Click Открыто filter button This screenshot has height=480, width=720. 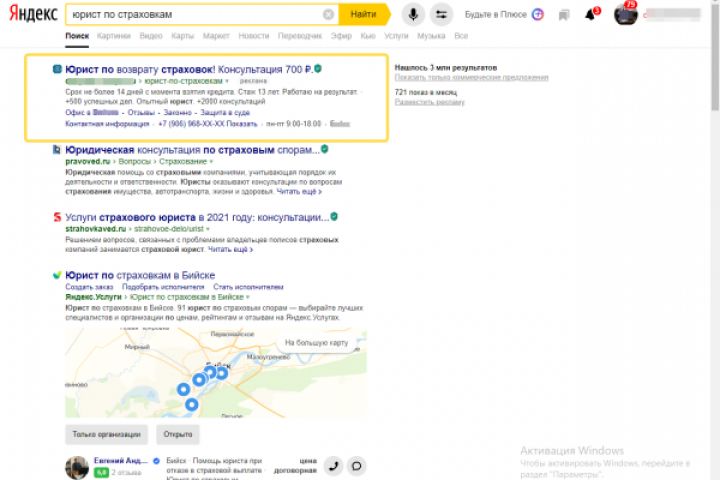178,435
